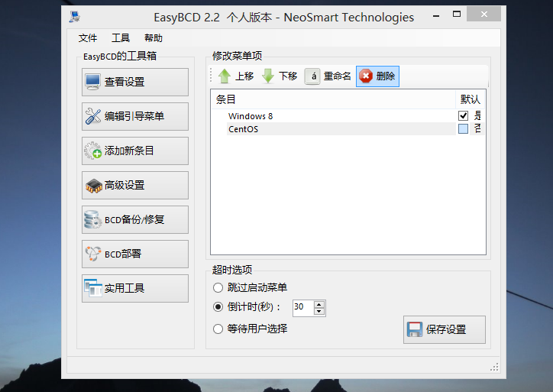Click the 条目 column header
This screenshot has height=392, width=553.
click(333, 99)
